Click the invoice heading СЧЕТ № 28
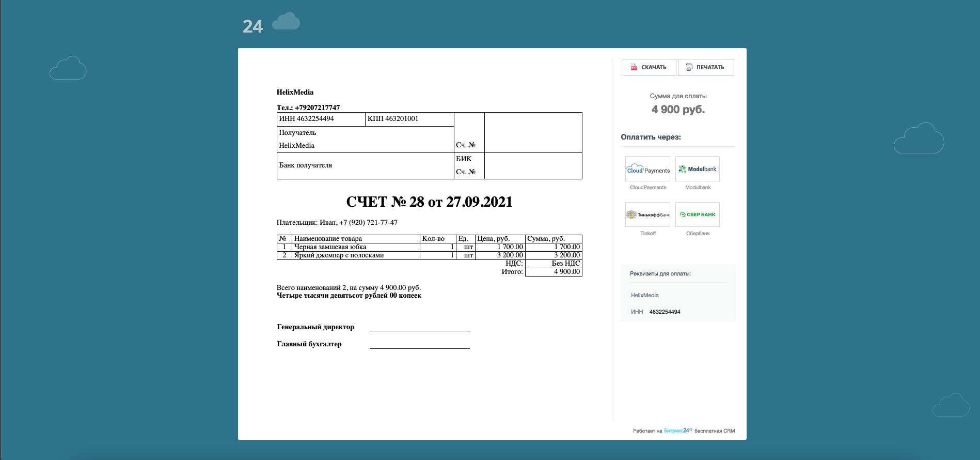 429,202
